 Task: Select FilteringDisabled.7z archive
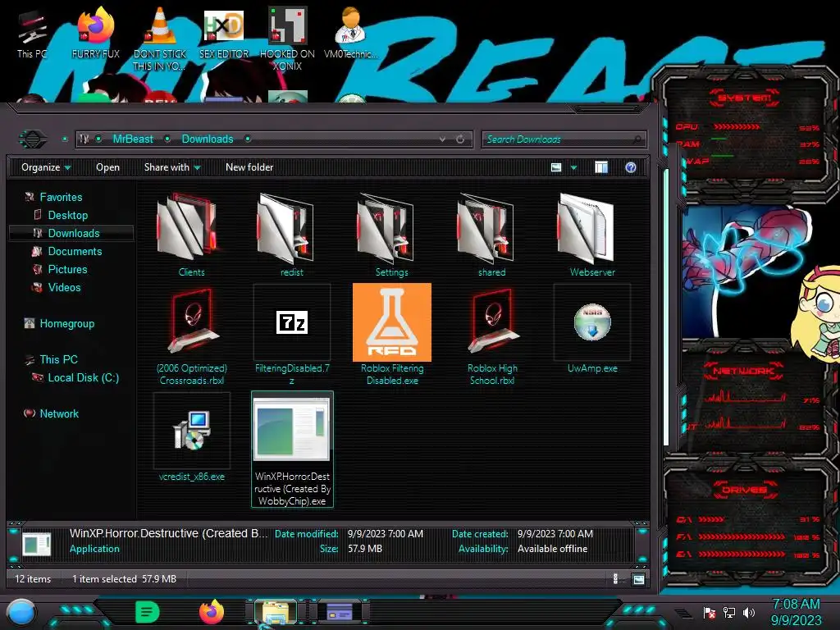(x=291, y=335)
